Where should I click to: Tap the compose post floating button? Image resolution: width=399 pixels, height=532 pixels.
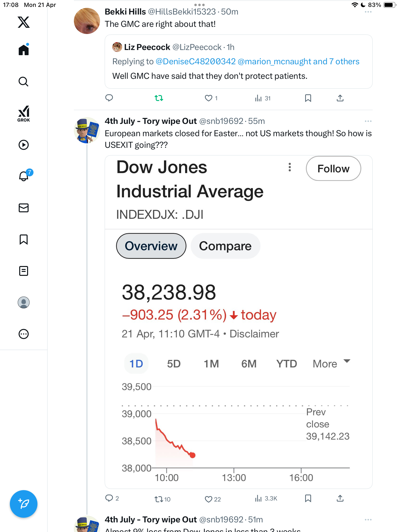(x=24, y=504)
